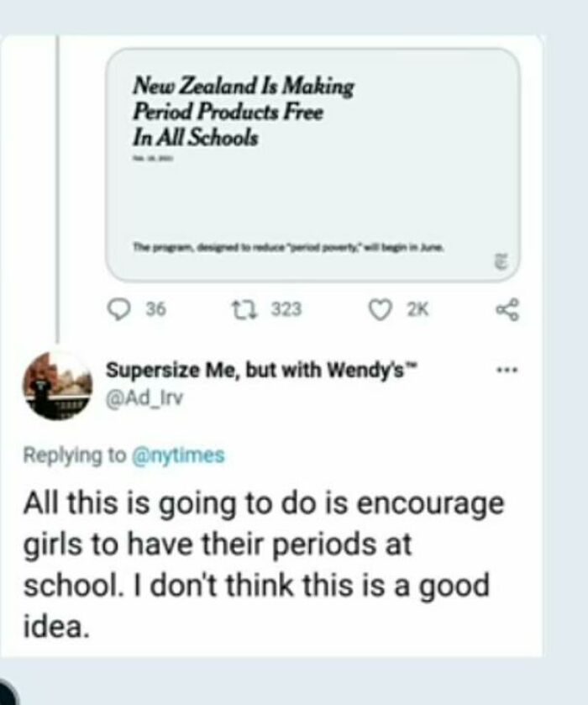This screenshot has height=705, width=588.
Task: Click the reply speech bubble icon
Action: pyautogui.click(x=119, y=309)
